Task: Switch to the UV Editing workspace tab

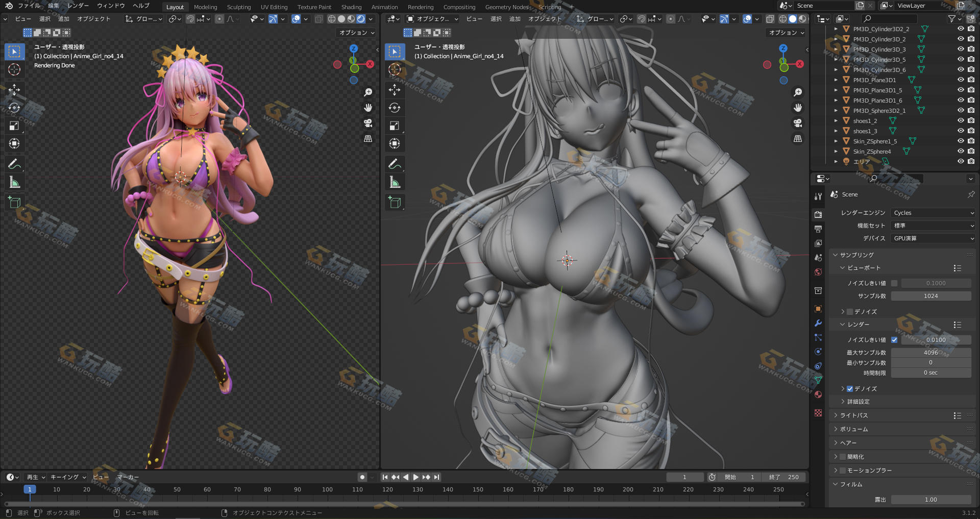Action: coord(274,7)
